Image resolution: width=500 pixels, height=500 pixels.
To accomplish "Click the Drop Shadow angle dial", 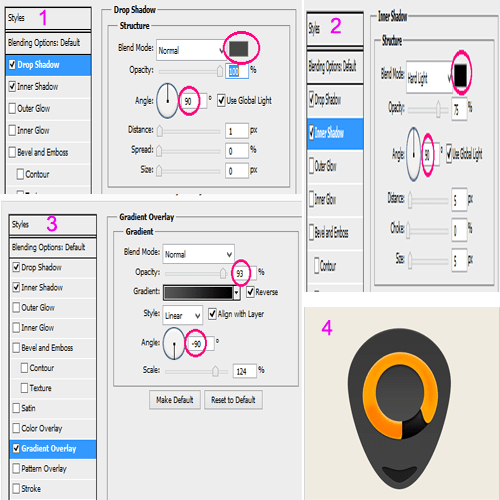I will (x=167, y=101).
